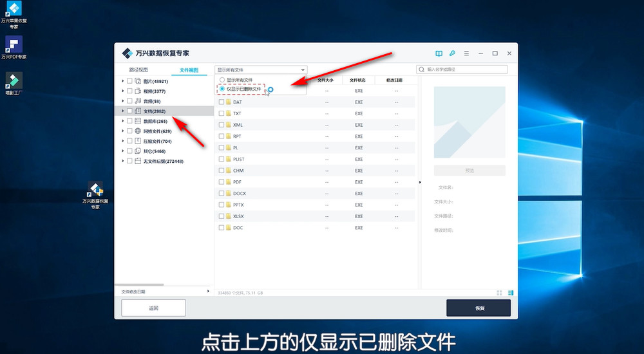Check the 文档(2982) checkbox
644x354 pixels.
[x=129, y=111]
